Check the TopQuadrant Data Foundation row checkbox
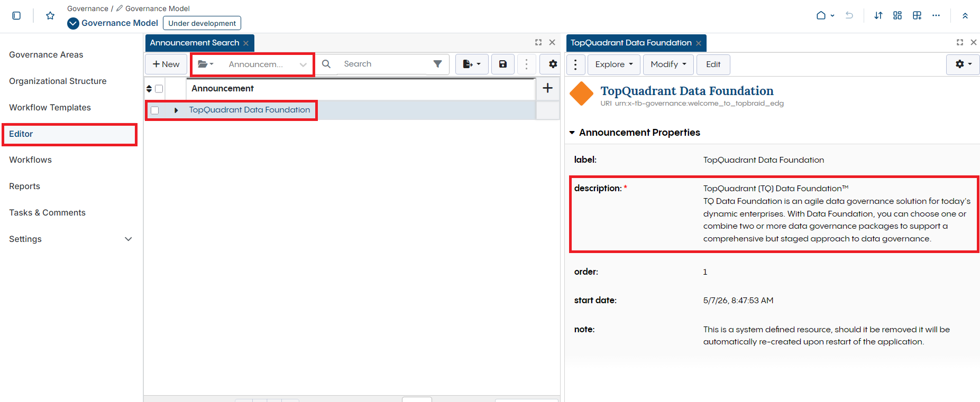The width and height of the screenshot is (980, 402). point(154,110)
